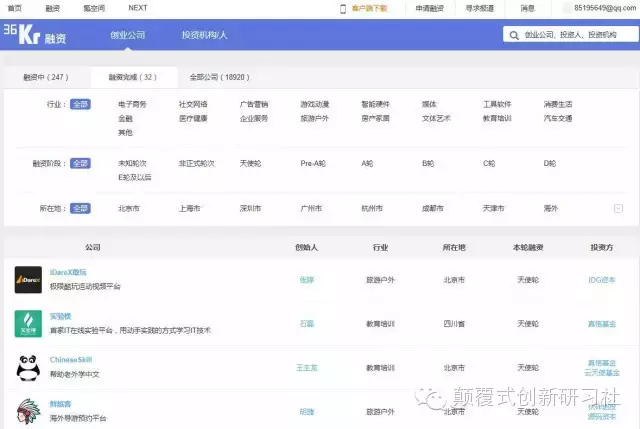Filter location by 成都市

click(x=433, y=209)
